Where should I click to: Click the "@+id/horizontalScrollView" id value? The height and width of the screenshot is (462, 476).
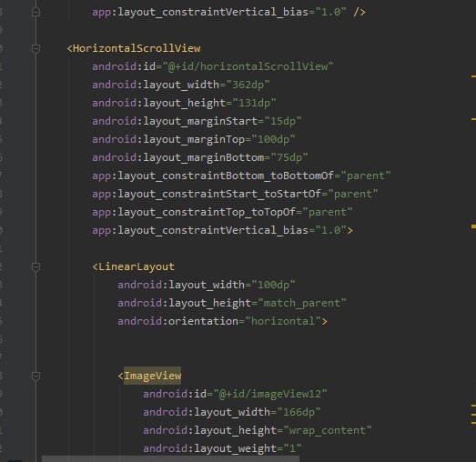point(248,66)
